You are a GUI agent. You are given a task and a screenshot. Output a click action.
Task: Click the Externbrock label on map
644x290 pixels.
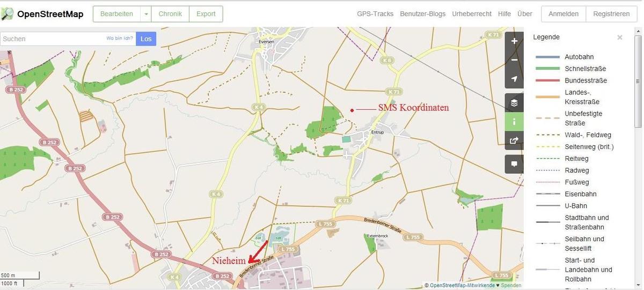tap(377, 236)
